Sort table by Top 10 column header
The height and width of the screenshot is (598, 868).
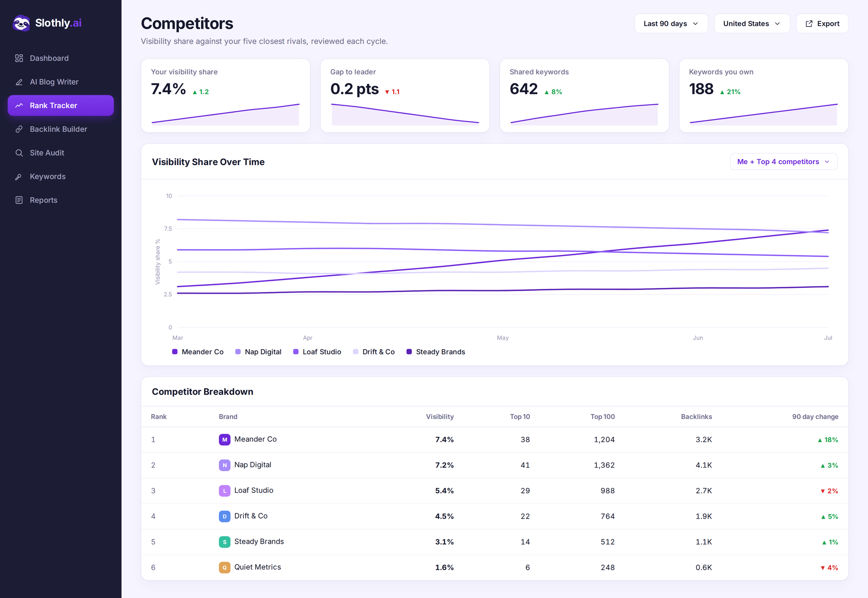point(520,417)
